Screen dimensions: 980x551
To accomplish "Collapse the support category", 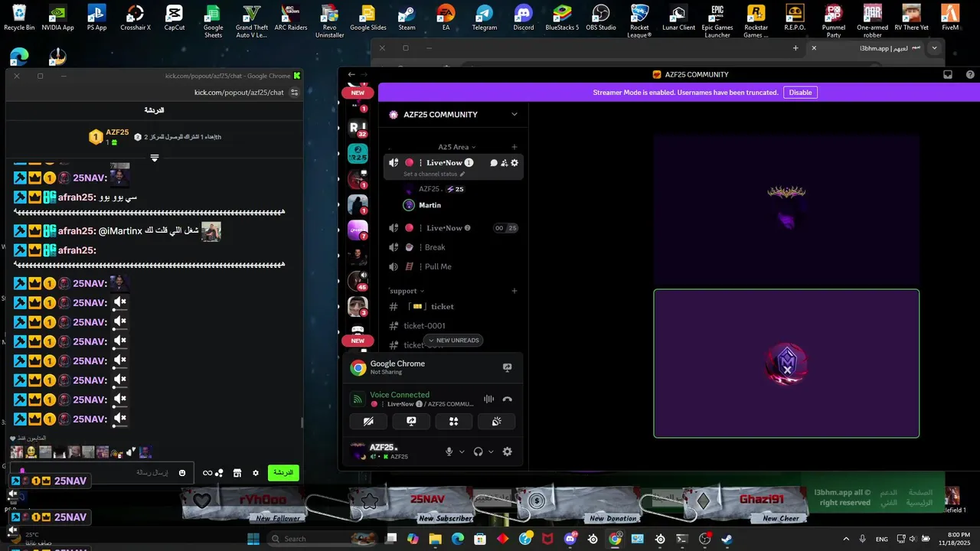I will point(406,291).
